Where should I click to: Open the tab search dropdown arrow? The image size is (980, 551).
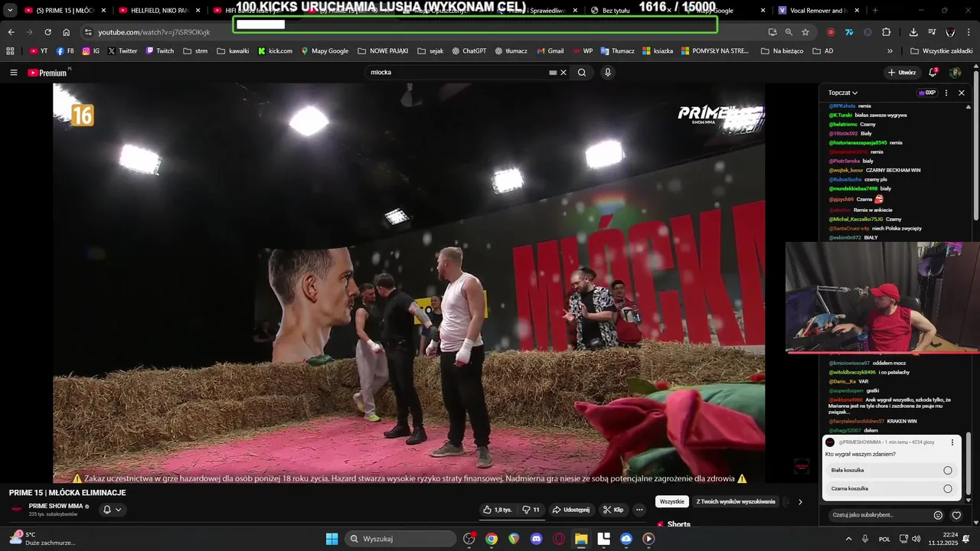(x=10, y=11)
